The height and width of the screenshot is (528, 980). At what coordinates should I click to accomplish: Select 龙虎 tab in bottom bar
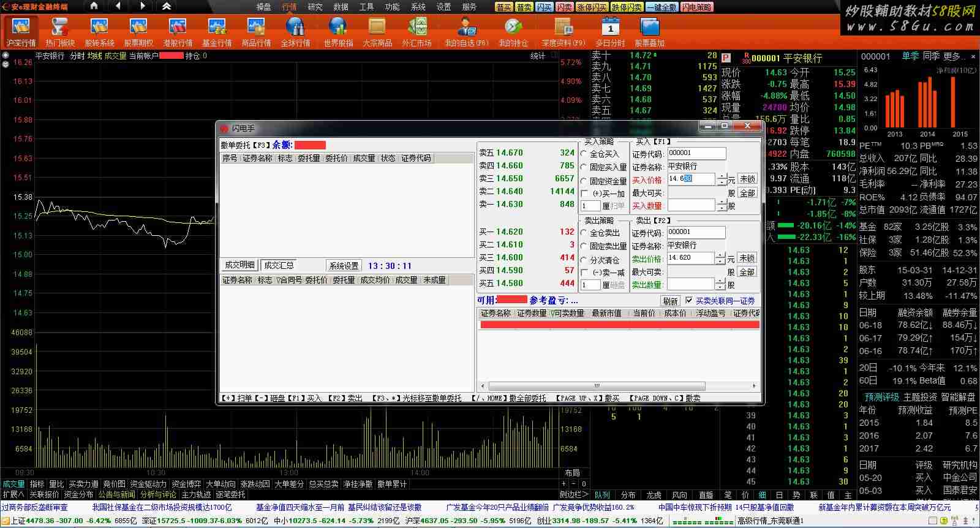click(654, 494)
